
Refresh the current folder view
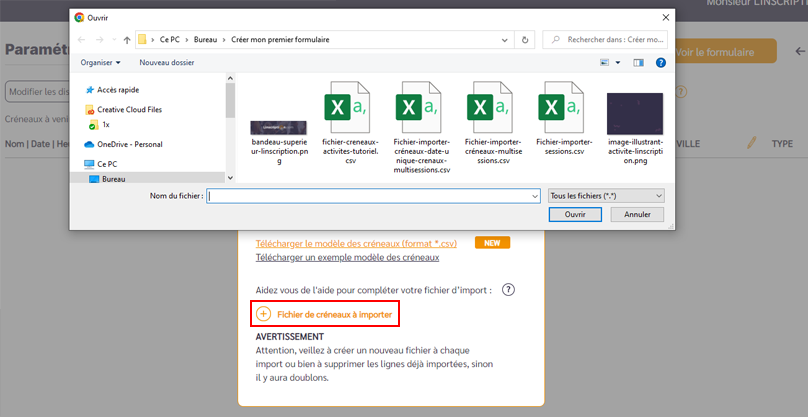pyautogui.click(x=526, y=40)
